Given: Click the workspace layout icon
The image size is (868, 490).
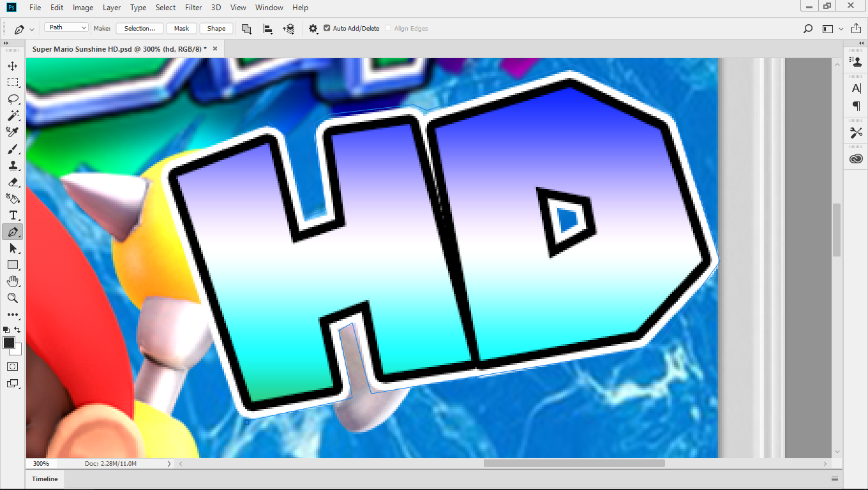Looking at the screenshot, I should coord(828,29).
